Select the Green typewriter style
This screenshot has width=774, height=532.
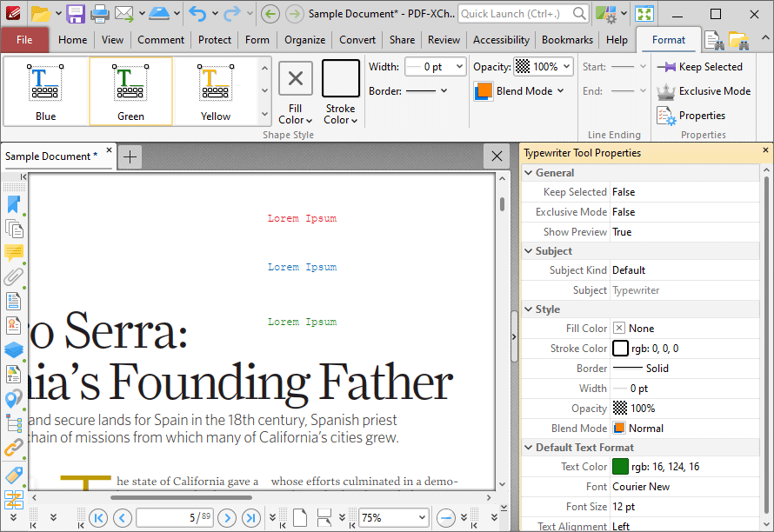click(130, 91)
